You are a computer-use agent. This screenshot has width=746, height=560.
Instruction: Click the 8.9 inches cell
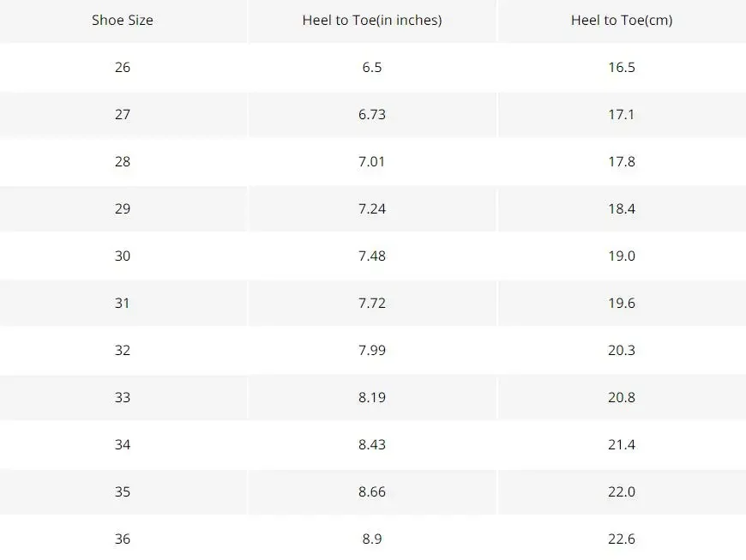tap(372, 539)
